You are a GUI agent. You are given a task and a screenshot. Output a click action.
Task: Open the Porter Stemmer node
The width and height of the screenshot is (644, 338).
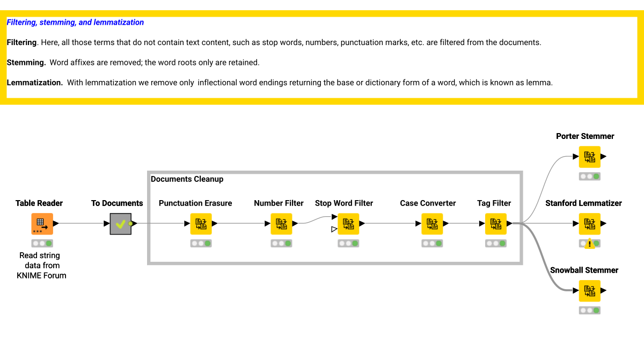589,157
